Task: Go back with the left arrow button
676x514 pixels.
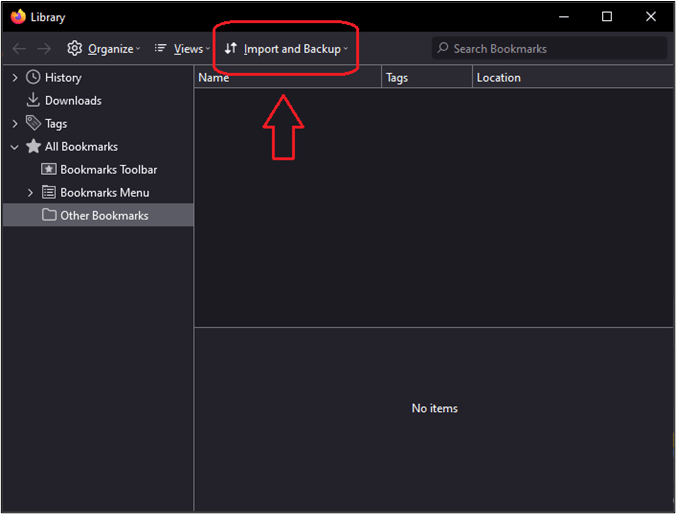Action: pos(19,49)
